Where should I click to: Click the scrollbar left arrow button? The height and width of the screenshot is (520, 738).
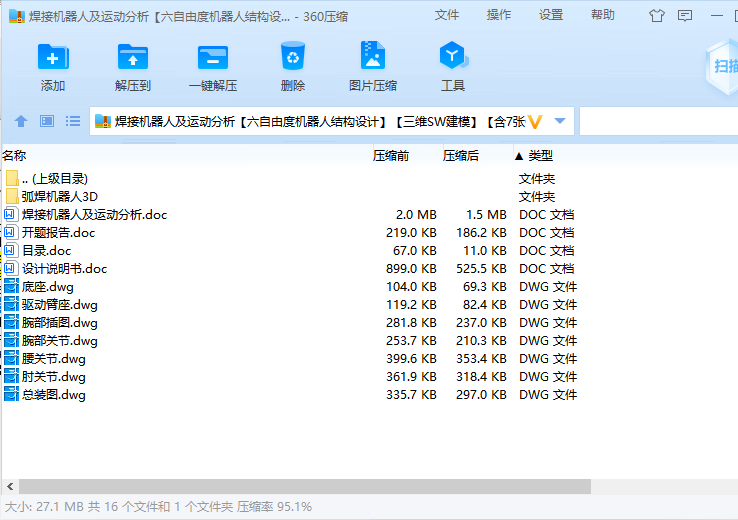point(10,486)
